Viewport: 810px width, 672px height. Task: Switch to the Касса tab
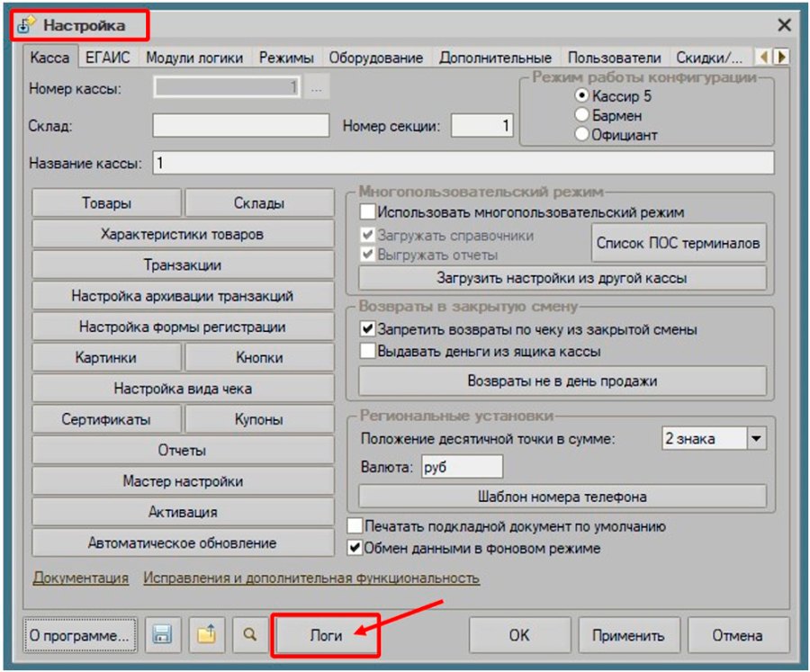tap(49, 58)
